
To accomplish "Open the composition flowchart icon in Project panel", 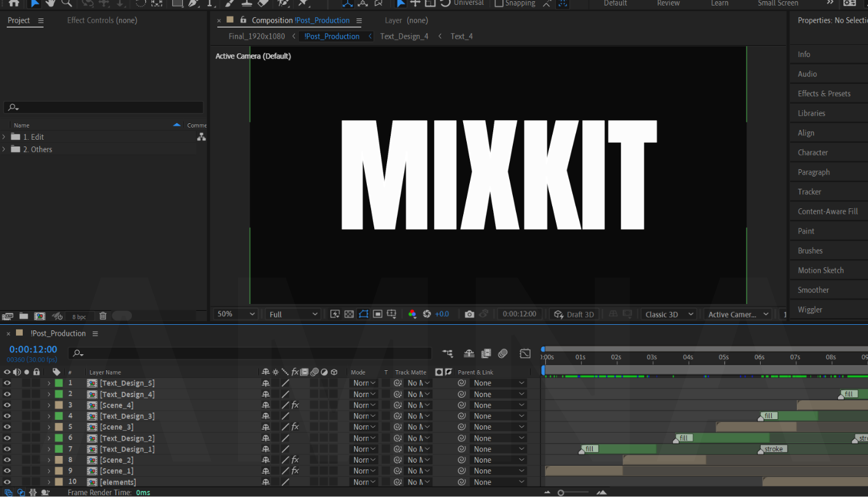I will tap(201, 137).
